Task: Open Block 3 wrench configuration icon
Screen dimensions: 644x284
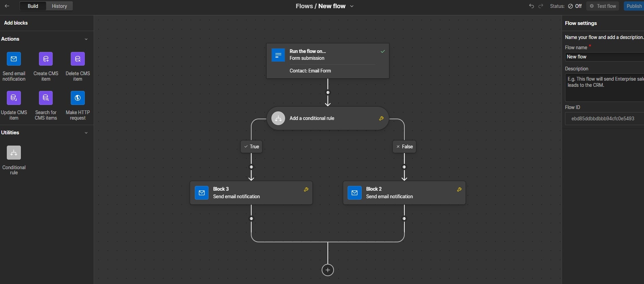Action: [x=306, y=189]
